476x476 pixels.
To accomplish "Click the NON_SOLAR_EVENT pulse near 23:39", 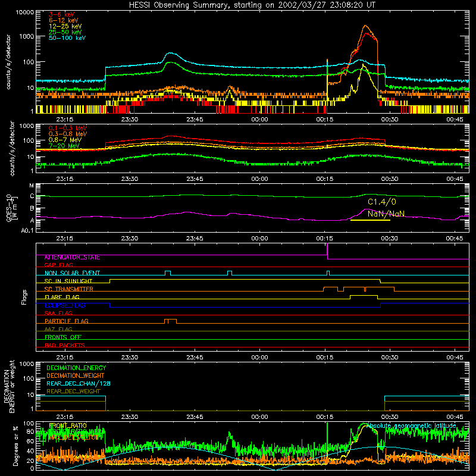I will coord(168,273).
